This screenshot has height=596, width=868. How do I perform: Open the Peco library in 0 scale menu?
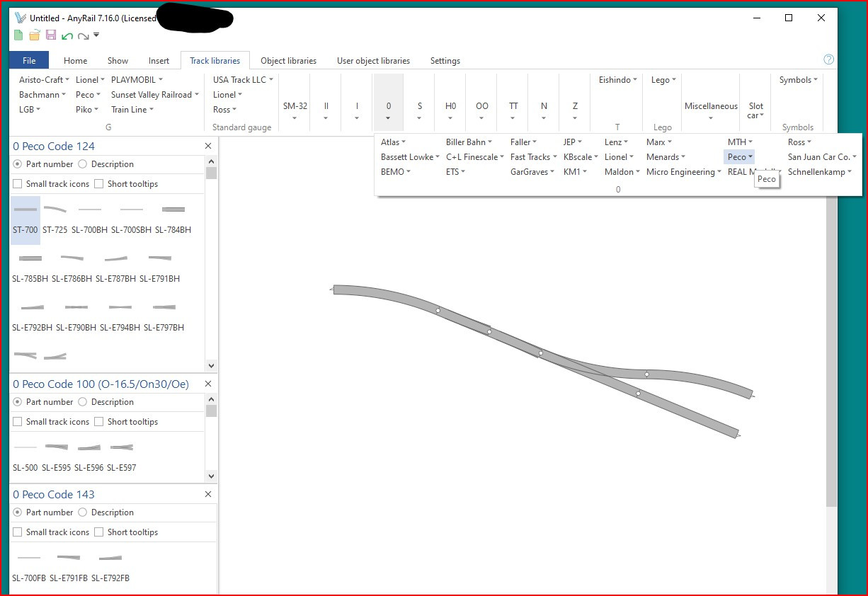(x=740, y=157)
